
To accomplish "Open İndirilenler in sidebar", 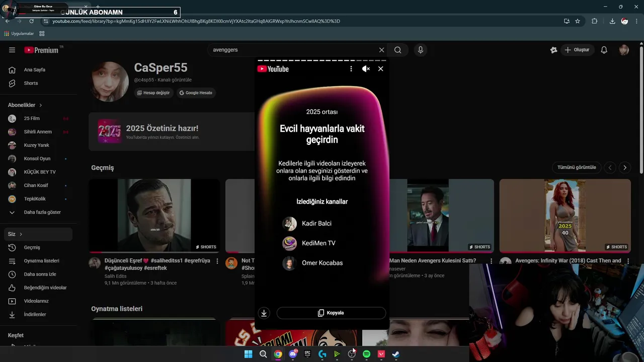I will pyautogui.click(x=39, y=314).
